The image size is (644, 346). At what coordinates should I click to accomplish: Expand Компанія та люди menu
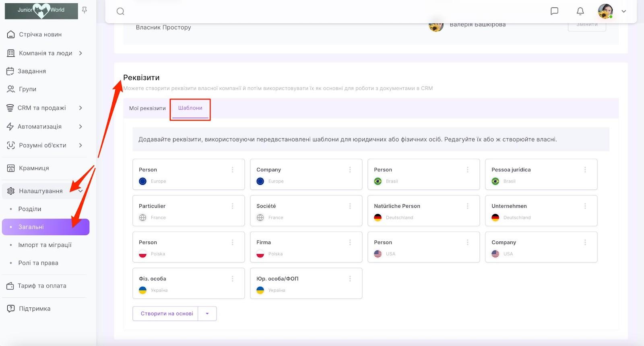(80, 53)
